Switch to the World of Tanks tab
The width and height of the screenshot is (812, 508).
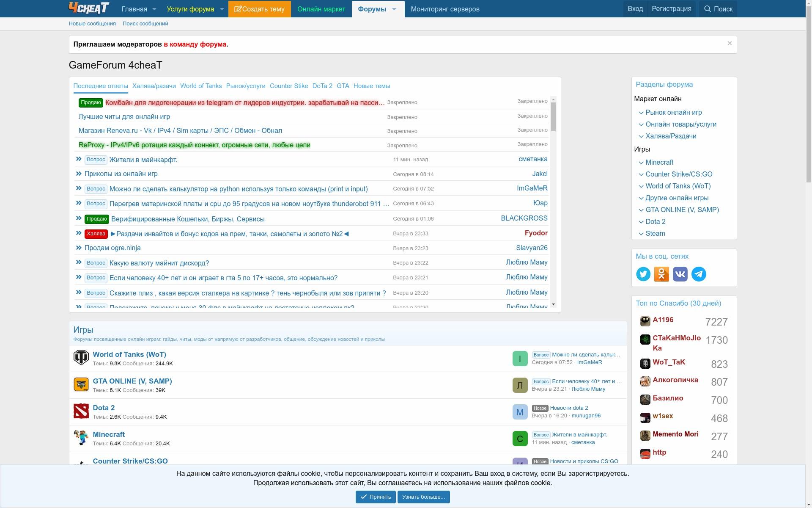(x=201, y=86)
